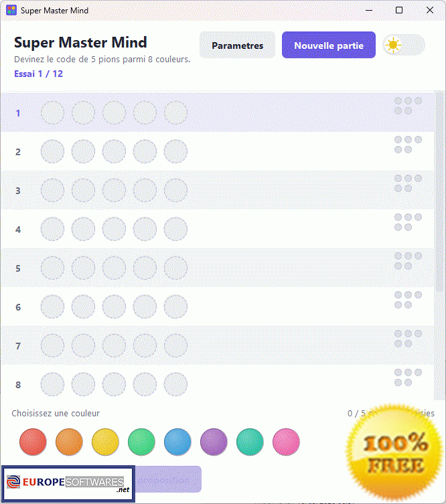This screenshot has width=446, height=504.
Task: Pick the orange color peg
Action: (x=69, y=442)
